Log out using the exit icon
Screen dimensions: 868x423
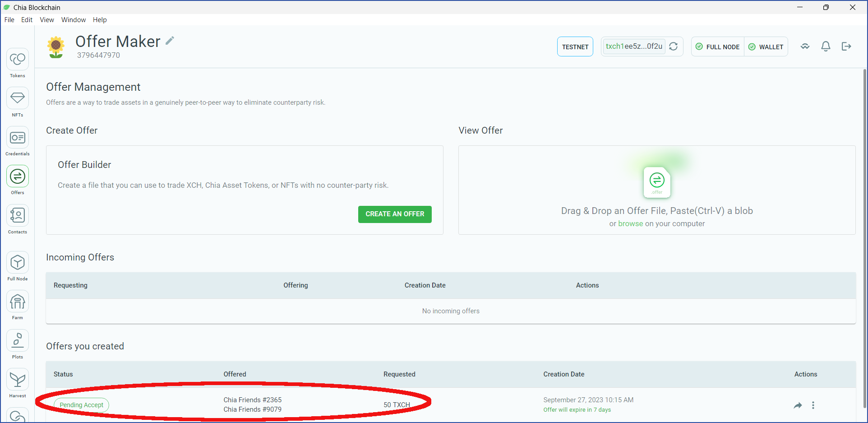846,46
